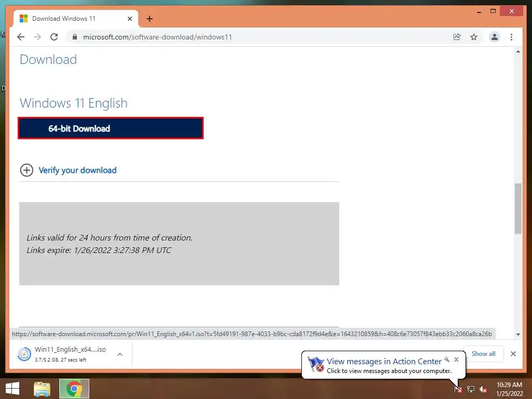Image resolution: width=532 pixels, height=399 pixels.
Task: Click the scrollbar down arrow
Action: (x=518, y=334)
